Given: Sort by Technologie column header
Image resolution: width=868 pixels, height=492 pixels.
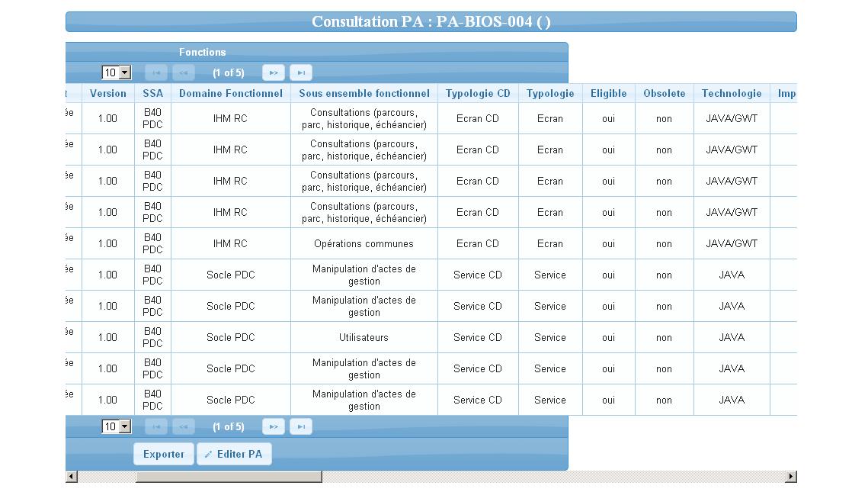Looking at the screenshot, I should coord(732,93).
